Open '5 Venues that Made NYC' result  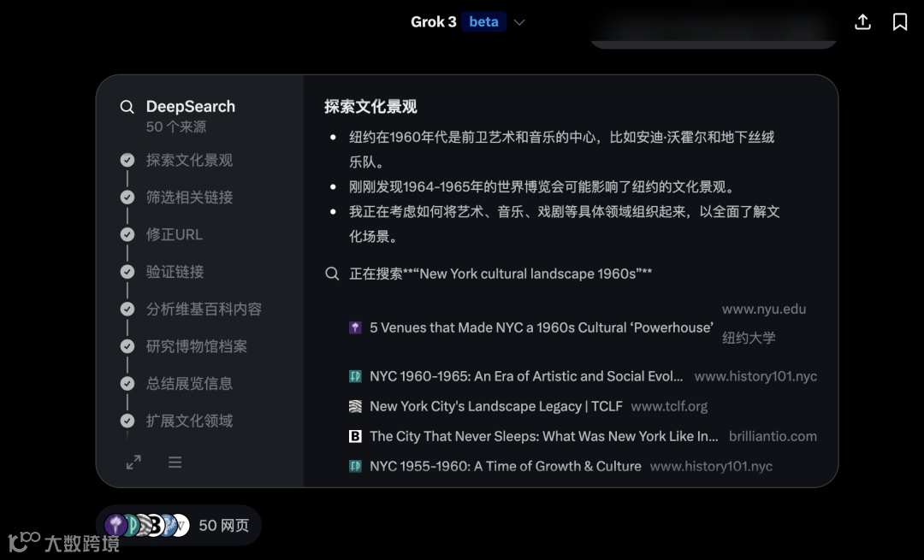click(x=542, y=328)
